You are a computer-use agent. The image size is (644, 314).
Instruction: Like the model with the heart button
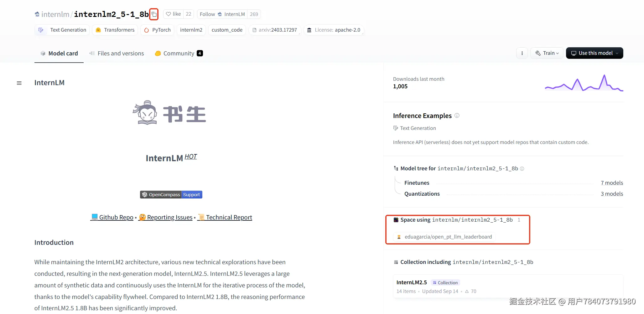pyautogui.click(x=173, y=14)
